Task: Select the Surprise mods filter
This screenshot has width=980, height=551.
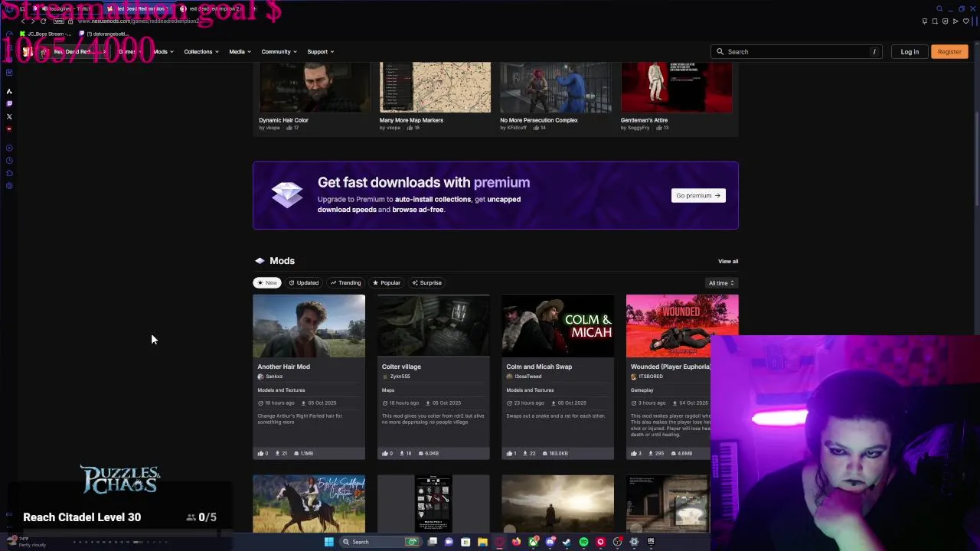Action: pos(426,283)
